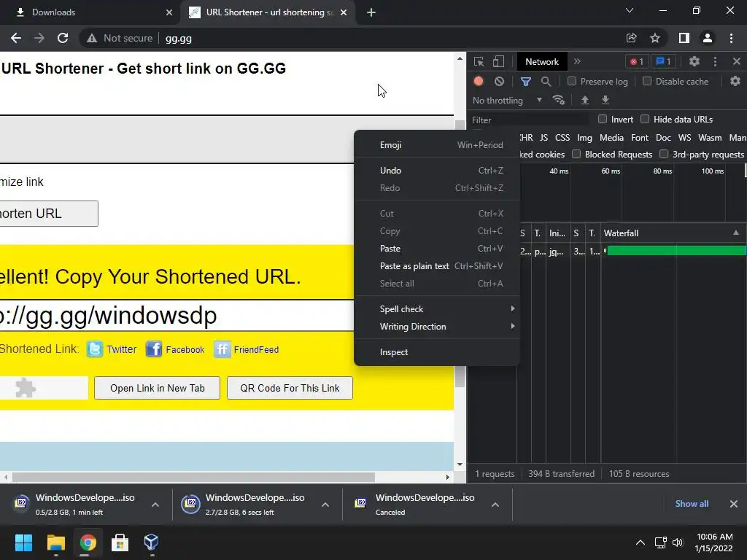Filter requests by WS type
Image resolution: width=747 pixels, height=560 pixels.
point(684,138)
